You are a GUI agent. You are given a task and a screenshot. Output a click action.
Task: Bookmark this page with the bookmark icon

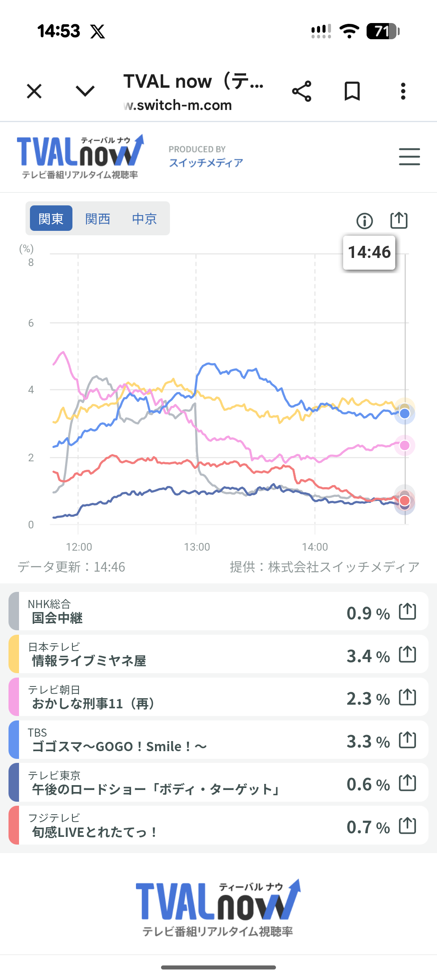[x=352, y=91]
